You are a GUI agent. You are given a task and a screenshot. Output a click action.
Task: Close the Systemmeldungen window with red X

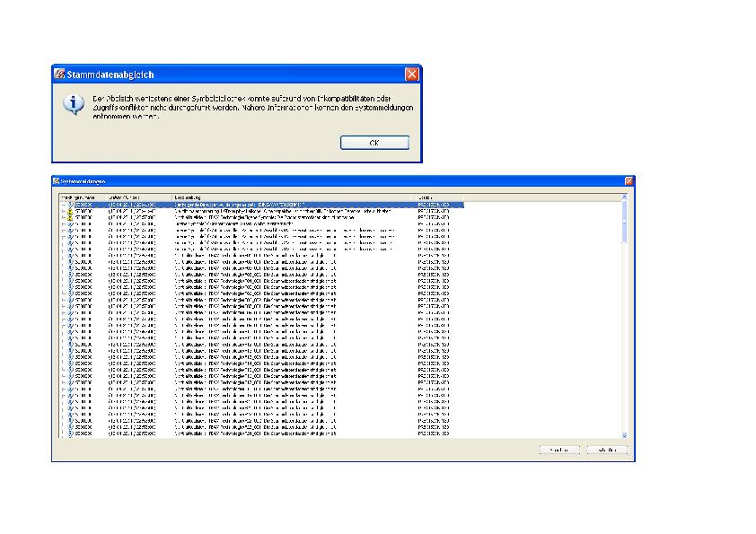click(629, 181)
